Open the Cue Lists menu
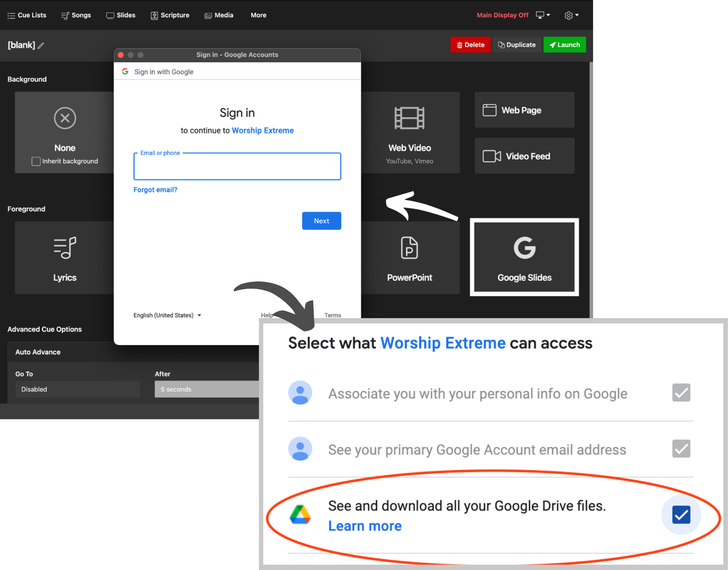 click(27, 15)
